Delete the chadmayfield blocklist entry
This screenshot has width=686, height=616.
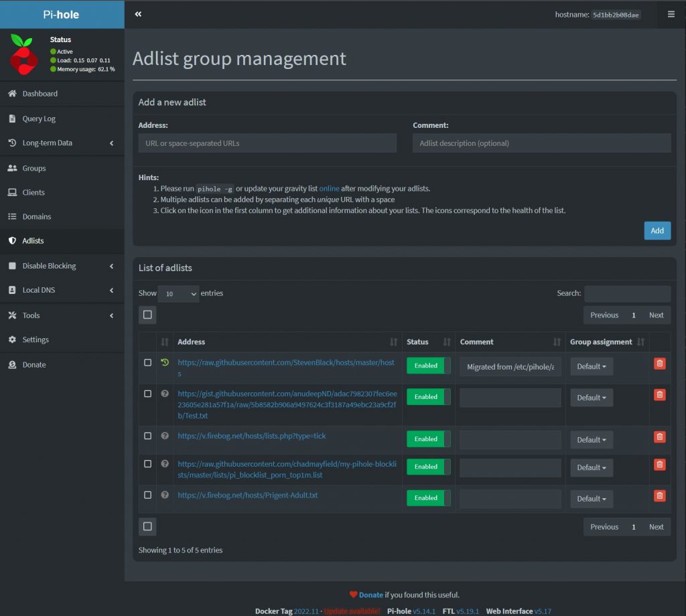pos(659,465)
